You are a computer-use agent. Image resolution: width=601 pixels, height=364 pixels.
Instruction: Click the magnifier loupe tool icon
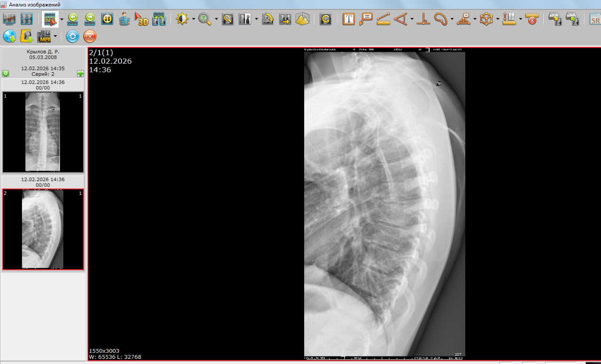click(228, 19)
